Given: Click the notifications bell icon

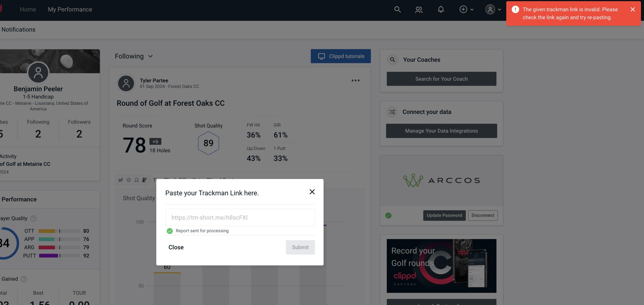Looking at the screenshot, I should (441, 9).
